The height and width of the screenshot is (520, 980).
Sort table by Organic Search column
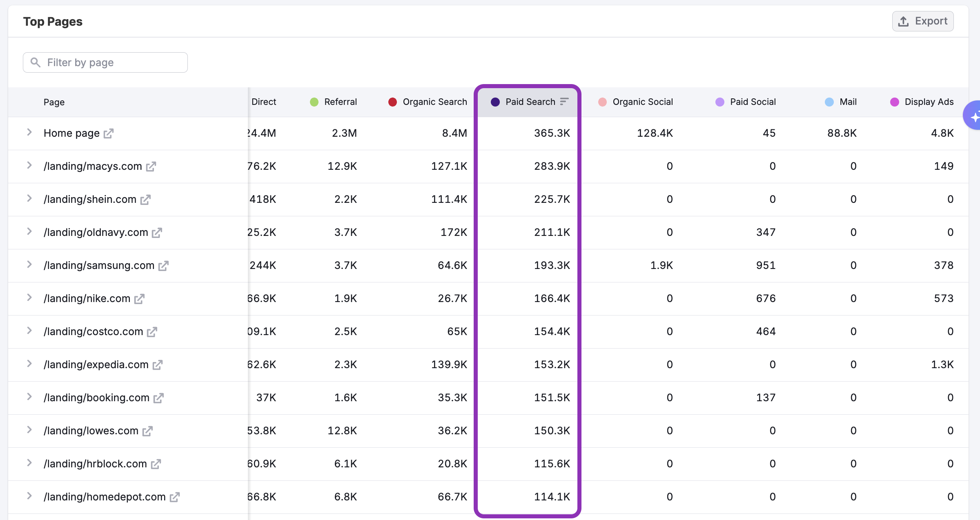434,102
